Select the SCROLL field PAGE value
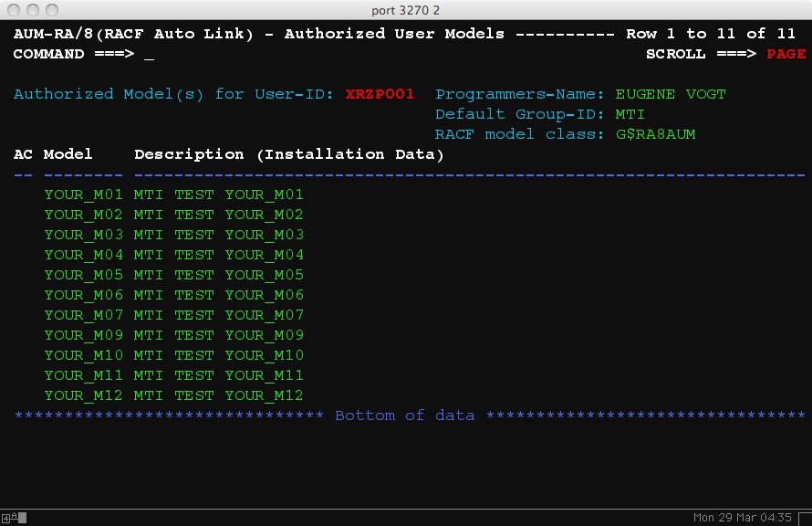 pyautogui.click(x=786, y=54)
